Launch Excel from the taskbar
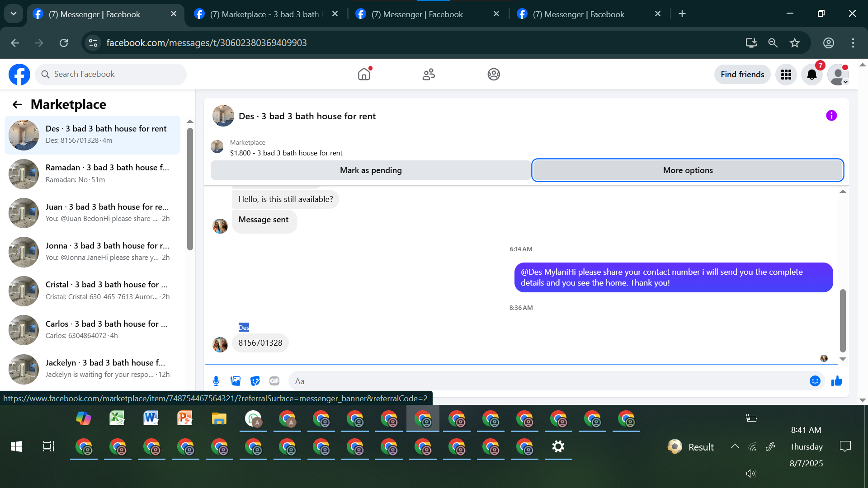This screenshot has width=868, height=488. click(x=117, y=418)
